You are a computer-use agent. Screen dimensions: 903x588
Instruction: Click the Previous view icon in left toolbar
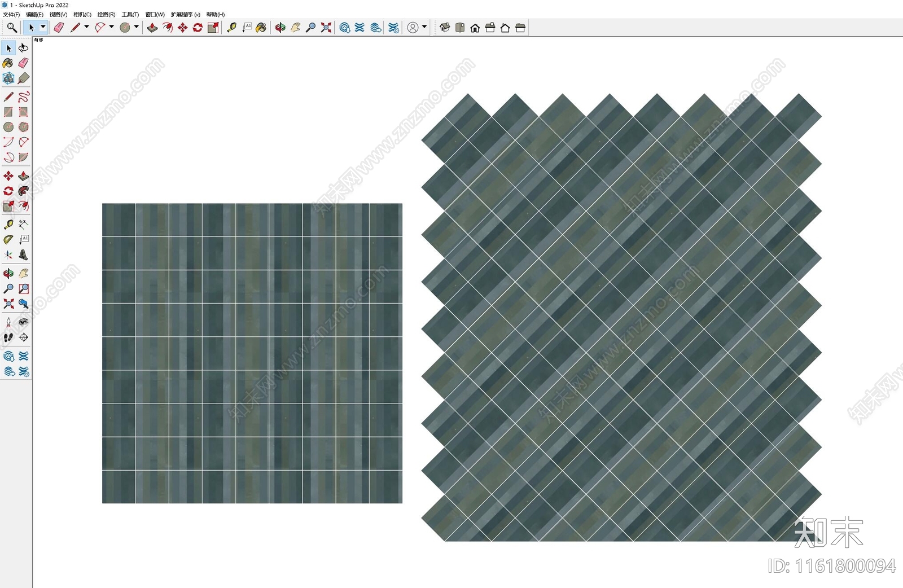point(23,304)
